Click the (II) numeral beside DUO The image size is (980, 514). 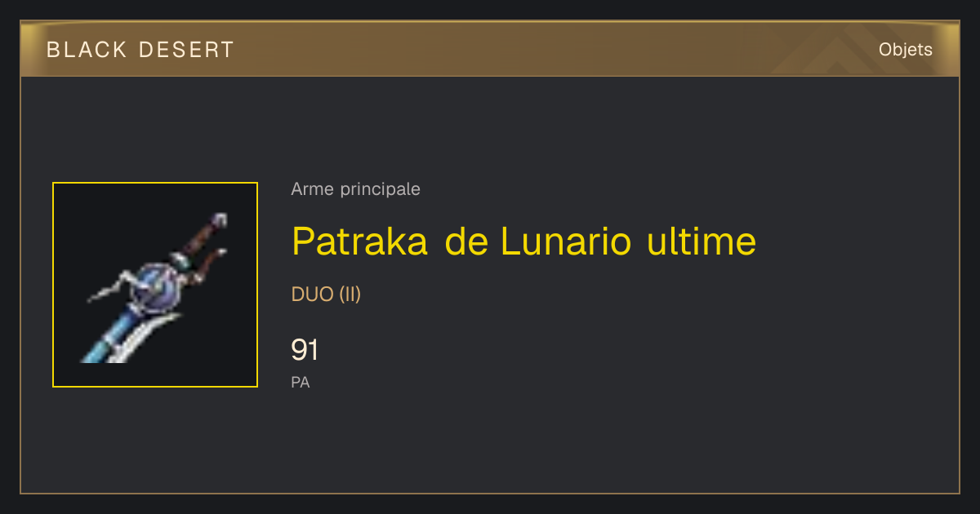coord(350,295)
